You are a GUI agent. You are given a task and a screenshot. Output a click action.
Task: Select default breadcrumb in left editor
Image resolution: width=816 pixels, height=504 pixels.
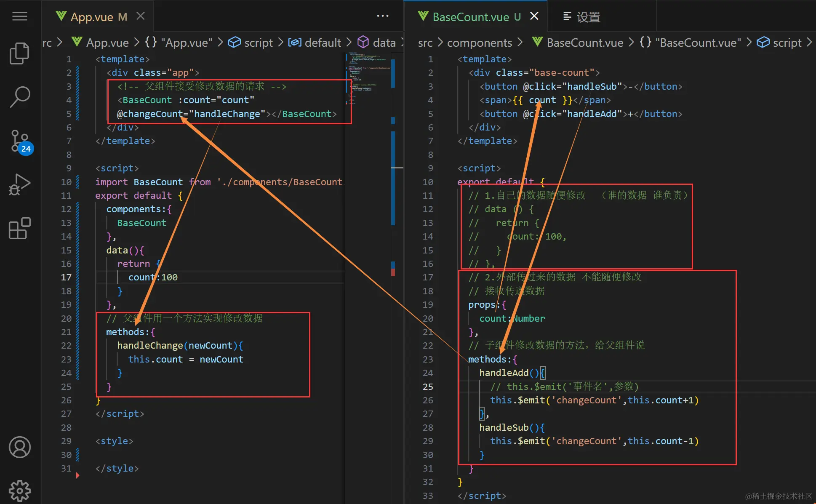tap(315, 43)
